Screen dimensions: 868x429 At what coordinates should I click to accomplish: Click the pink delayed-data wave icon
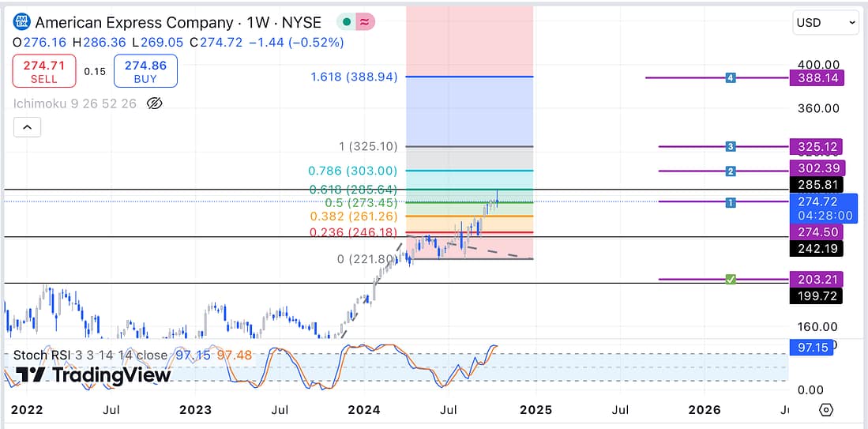pos(366,22)
